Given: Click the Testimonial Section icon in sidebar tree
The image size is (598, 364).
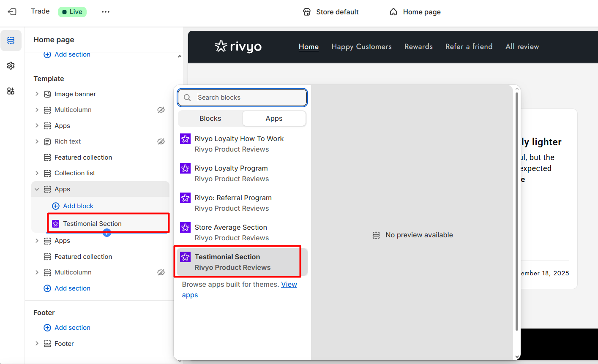Looking at the screenshot, I should pos(55,224).
